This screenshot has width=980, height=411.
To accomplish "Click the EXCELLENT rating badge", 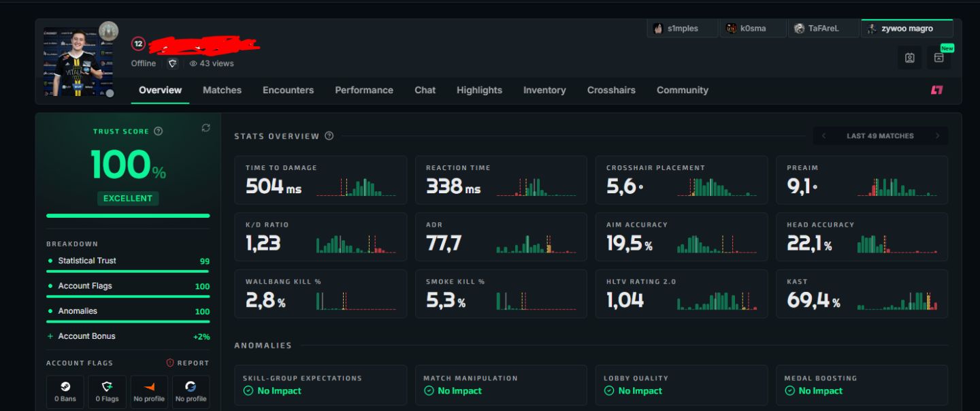I will click(128, 198).
